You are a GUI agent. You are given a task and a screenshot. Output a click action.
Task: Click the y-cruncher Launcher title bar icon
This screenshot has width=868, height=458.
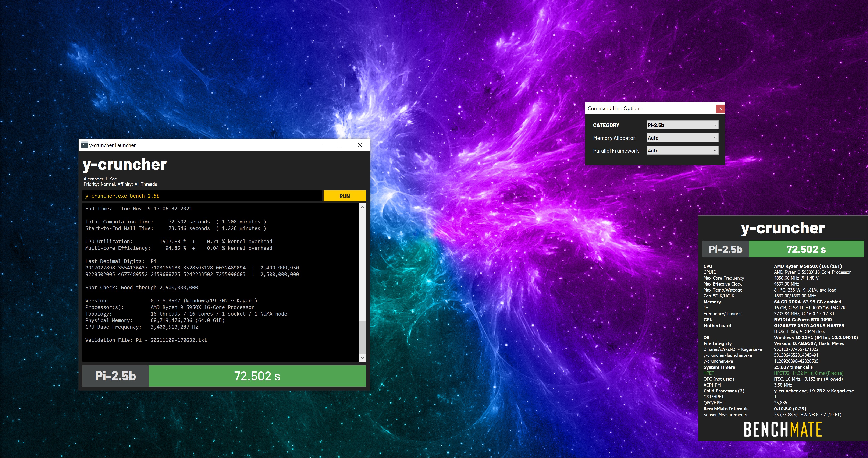coord(85,145)
